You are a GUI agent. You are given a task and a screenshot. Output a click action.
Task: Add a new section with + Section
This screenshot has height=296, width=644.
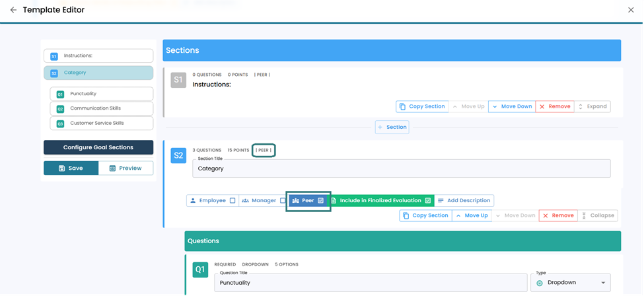tap(392, 128)
